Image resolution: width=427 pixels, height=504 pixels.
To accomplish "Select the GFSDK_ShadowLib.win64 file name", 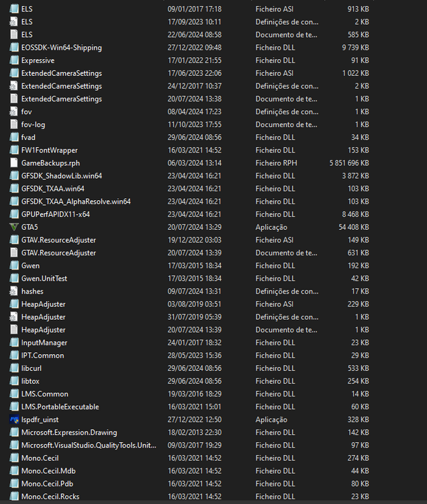I will [61, 175].
